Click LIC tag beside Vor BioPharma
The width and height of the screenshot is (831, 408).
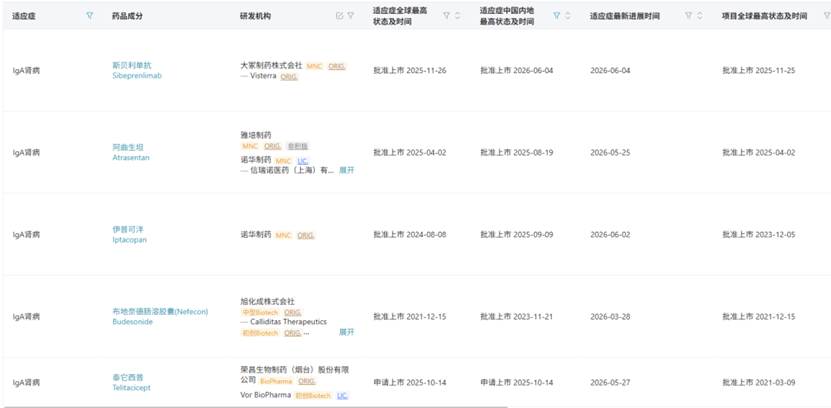343,395
